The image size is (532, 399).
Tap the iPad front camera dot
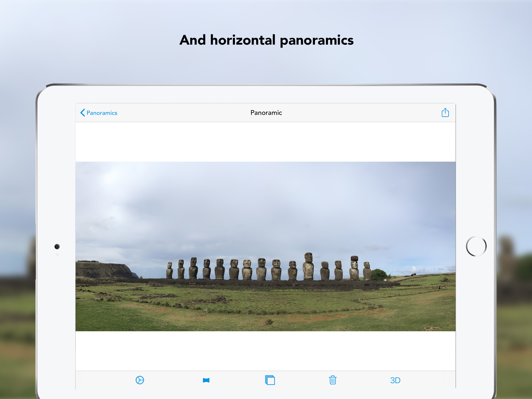click(x=57, y=246)
